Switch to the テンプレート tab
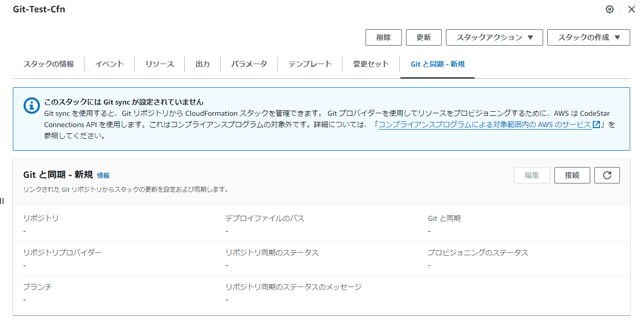This screenshot has height=328, width=644. click(x=310, y=64)
